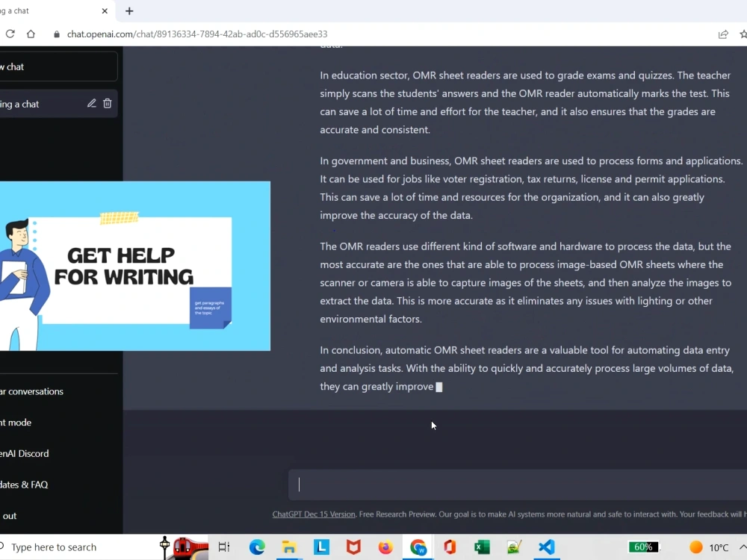Click the paragraph starting 'In conclusion, automatic OMR'
Image resolution: width=747 pixels, height=560 pixels.
tap(527, 368)
